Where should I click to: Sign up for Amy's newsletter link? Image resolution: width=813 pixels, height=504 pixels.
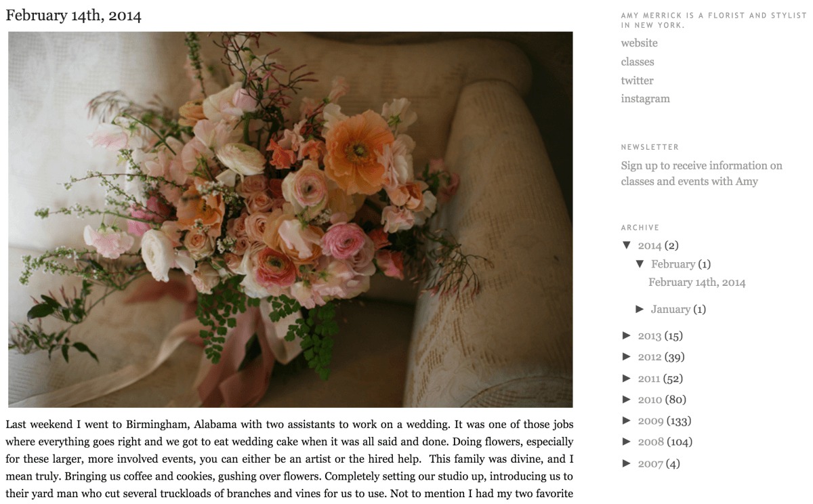(x=701, y=173)
